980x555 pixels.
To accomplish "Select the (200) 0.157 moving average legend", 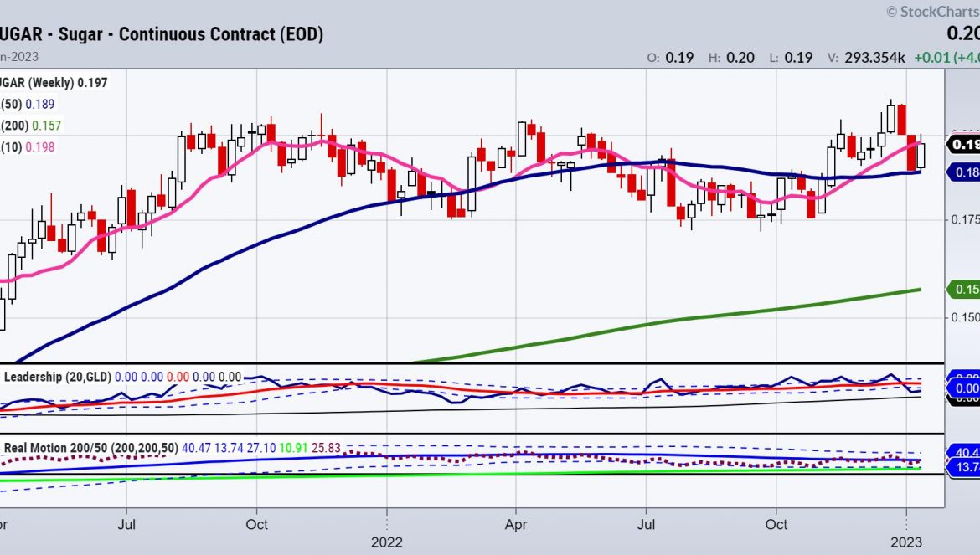I will (x=31, y=126).
